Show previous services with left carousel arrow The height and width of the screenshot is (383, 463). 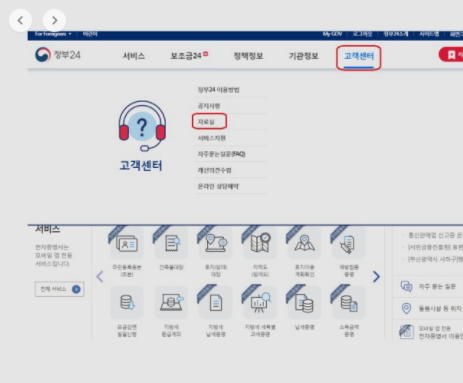point(100,277)
